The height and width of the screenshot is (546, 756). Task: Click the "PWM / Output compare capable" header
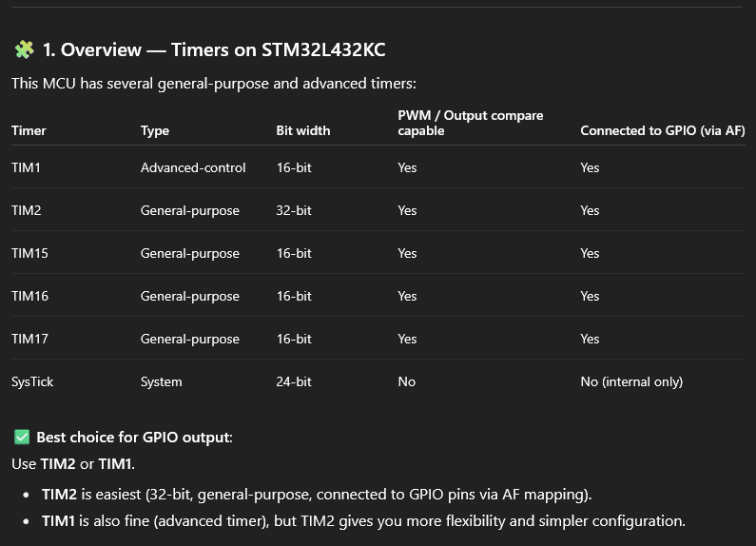point(470,123)
